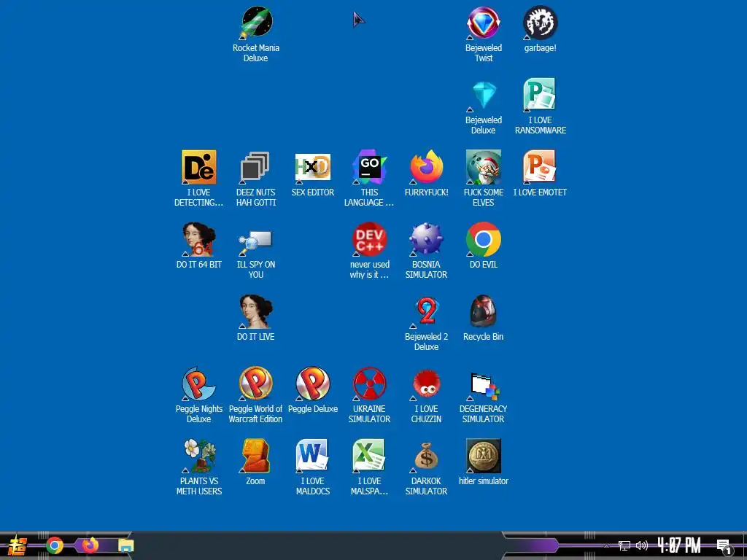Viewport: 747px width, 560px height.
Task: Open the Start menu button
Action: [18, 545]
